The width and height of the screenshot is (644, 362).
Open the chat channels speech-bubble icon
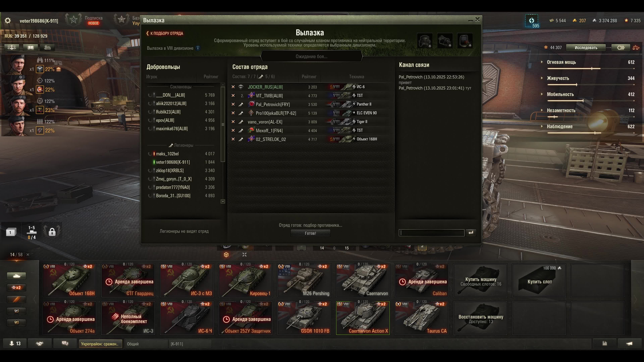pos(65,344)
